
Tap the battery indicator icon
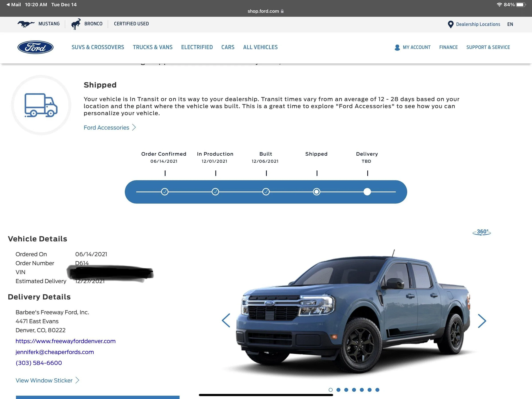[x=521, y=5]
